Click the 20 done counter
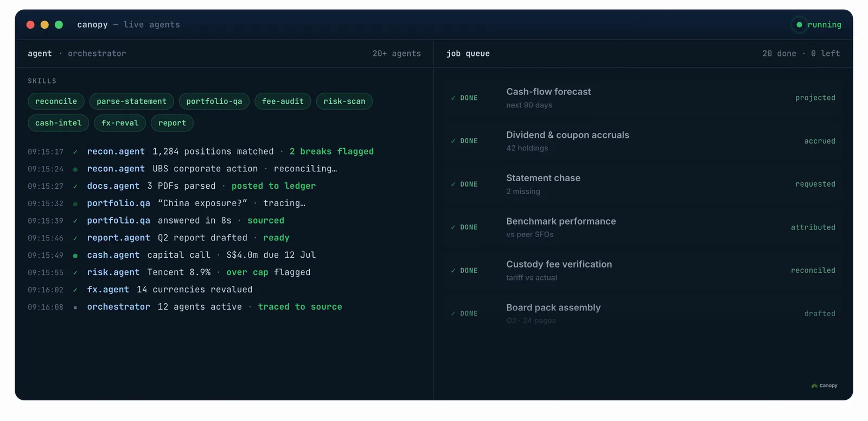868x421 pixels. pyautogui.click(x=779, y=54)
